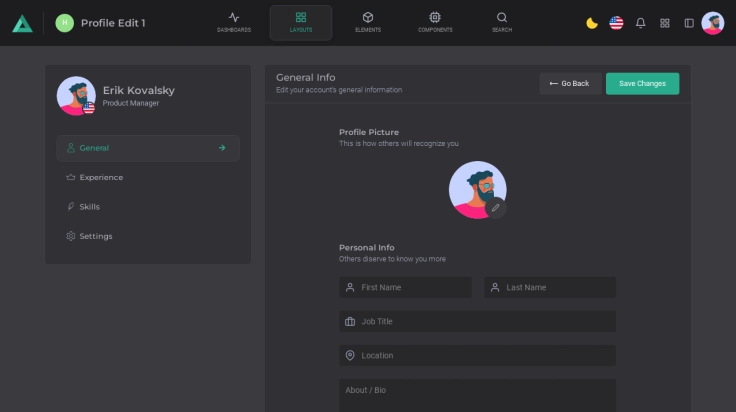
Task: Open Experience section in sidebar
Action: 101,178
